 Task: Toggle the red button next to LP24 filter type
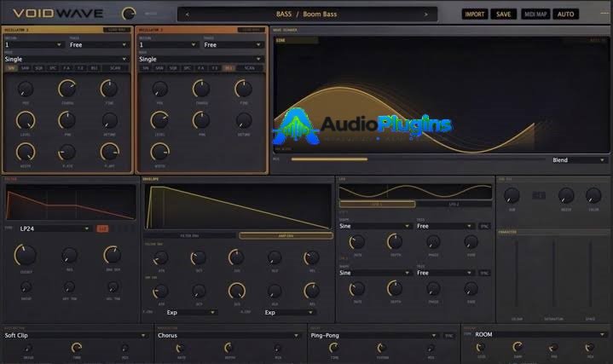tap(102, 228)
